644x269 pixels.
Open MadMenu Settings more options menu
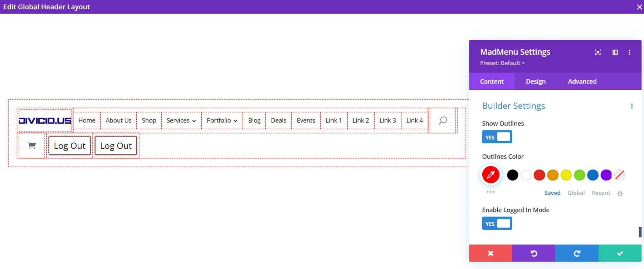click(x=629, y=52)
